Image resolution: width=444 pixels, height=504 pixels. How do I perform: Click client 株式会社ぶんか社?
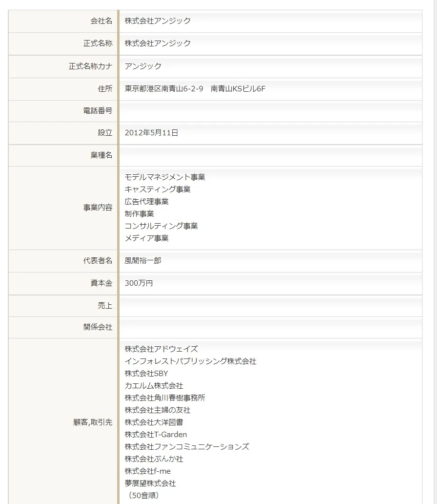[x=154, y=459]
